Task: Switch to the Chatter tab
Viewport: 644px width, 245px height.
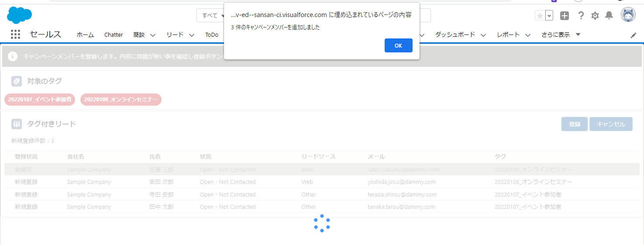Action: pyautogui.click(x=114, y=35)
